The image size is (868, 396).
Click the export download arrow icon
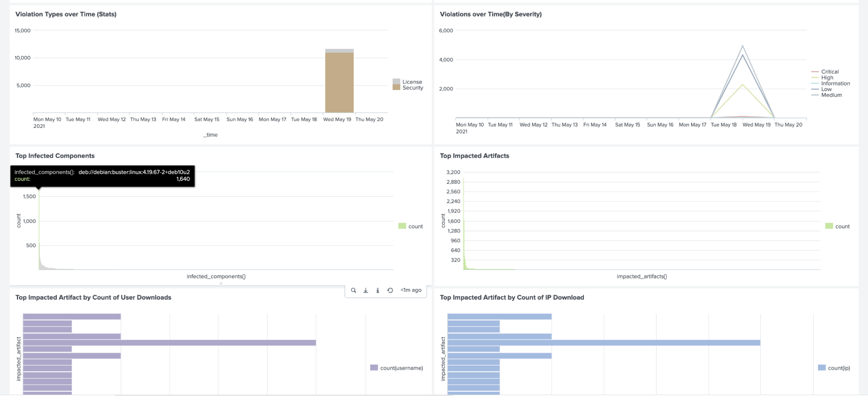(x=366, y=290)
